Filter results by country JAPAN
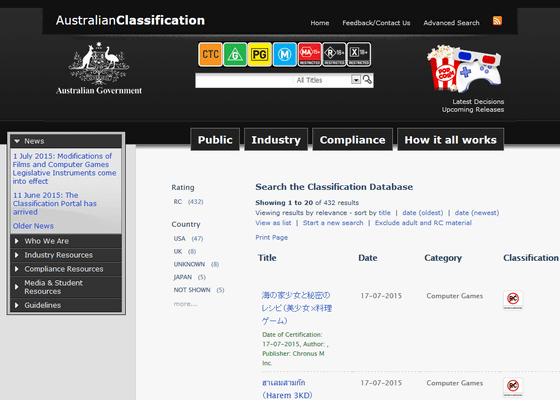 pyautogui.click(x=190, y=277)
